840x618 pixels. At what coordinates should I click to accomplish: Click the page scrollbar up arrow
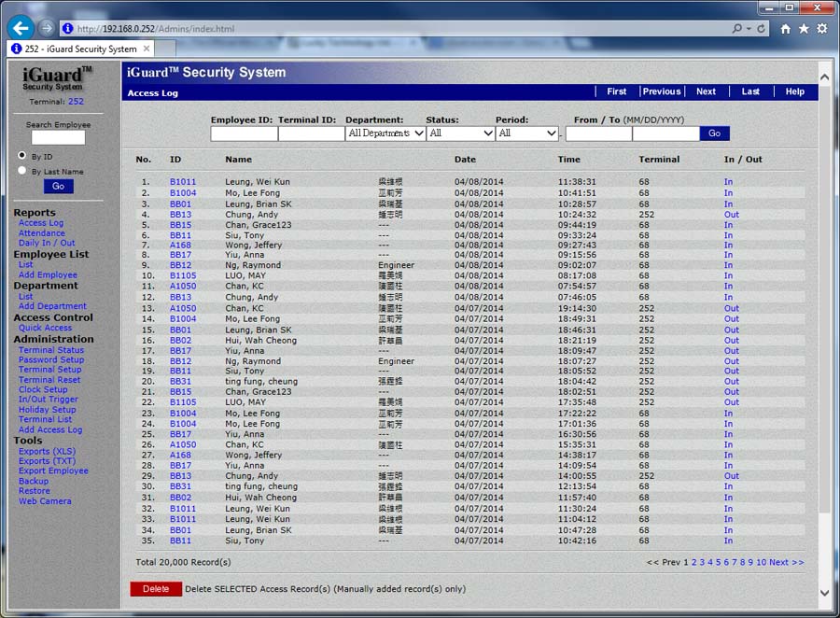[x=825, y=77]
